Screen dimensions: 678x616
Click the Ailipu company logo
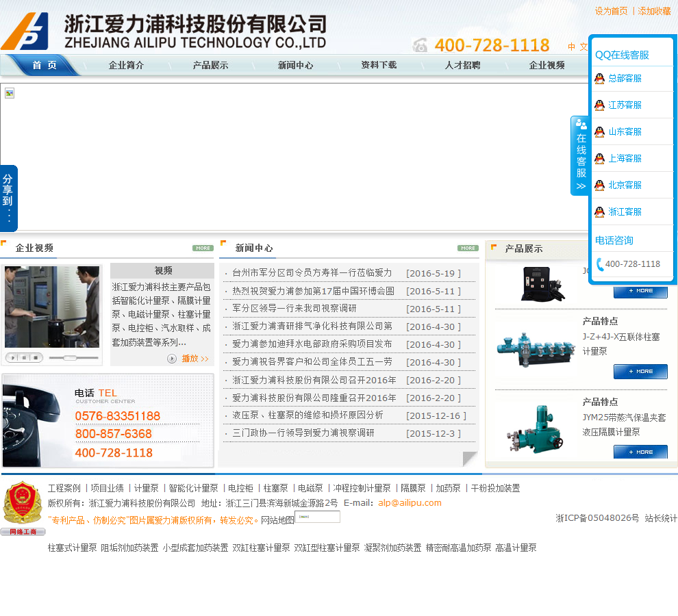[25, 31]
